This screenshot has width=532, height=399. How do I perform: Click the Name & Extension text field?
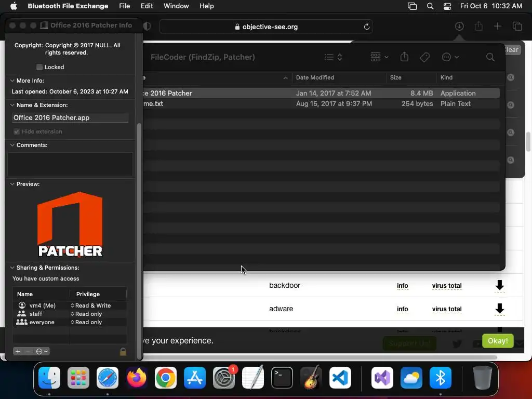tap(70, 118)
